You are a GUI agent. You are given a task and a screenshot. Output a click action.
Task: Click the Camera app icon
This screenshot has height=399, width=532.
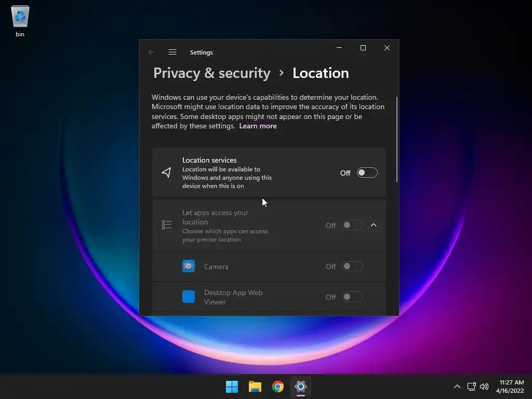coord(189,267)
